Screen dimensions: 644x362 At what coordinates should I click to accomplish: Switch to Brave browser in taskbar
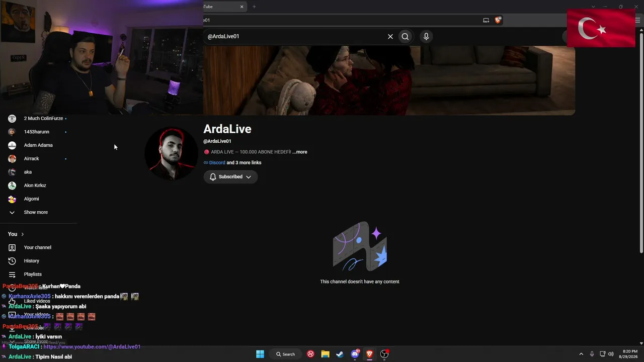(370, 354)
